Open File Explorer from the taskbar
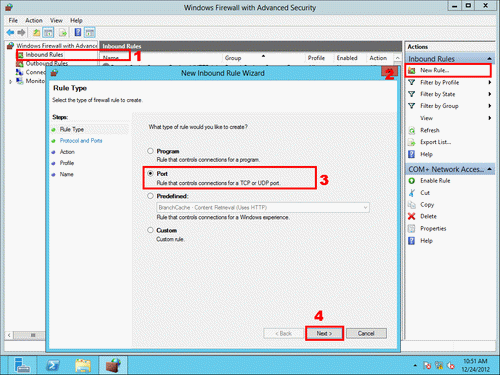 pyautogui.click(x=83, y=365)
